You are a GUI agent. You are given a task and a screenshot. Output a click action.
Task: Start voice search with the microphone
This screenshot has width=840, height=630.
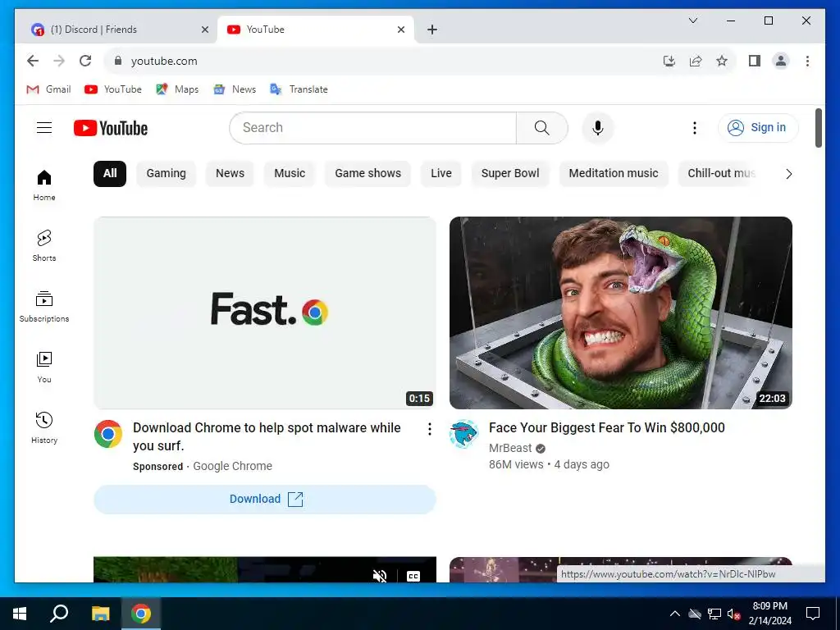tap(598, 127)
